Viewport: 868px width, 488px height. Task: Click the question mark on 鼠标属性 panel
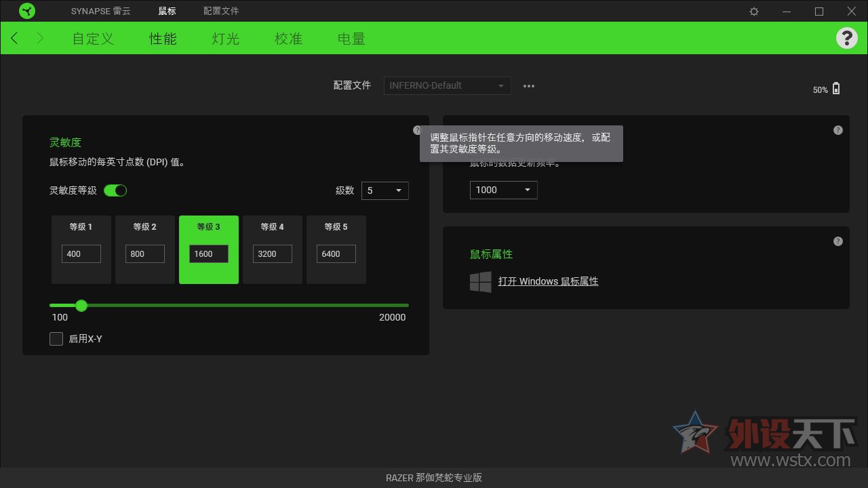837,241
